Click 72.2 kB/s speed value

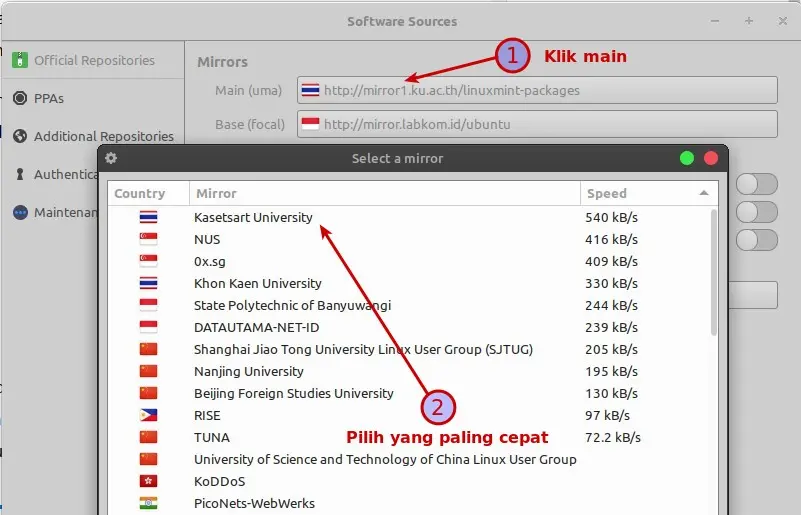click(x=613, y=437)
